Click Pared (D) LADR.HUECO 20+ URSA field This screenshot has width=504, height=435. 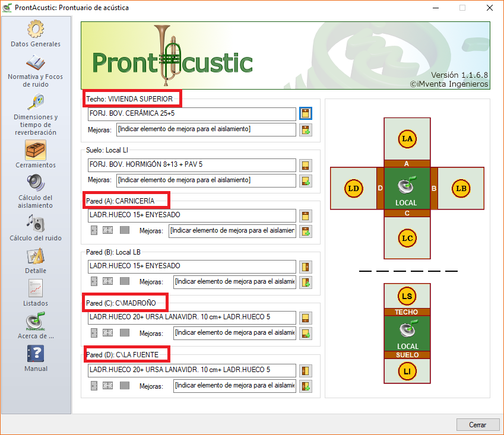pyautogui.click(x=192, y=370)
